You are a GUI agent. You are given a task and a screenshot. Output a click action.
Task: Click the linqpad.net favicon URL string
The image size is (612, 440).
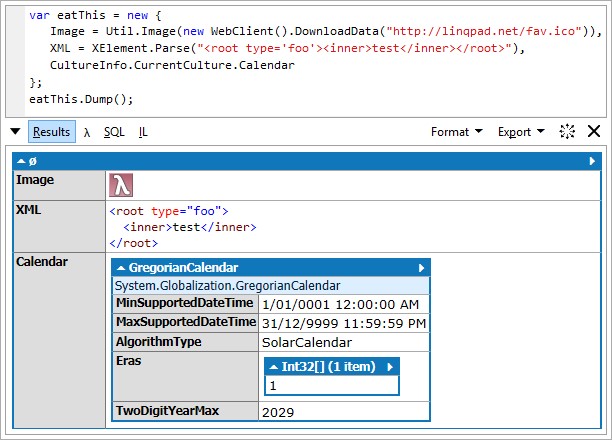tap(484, 31)
